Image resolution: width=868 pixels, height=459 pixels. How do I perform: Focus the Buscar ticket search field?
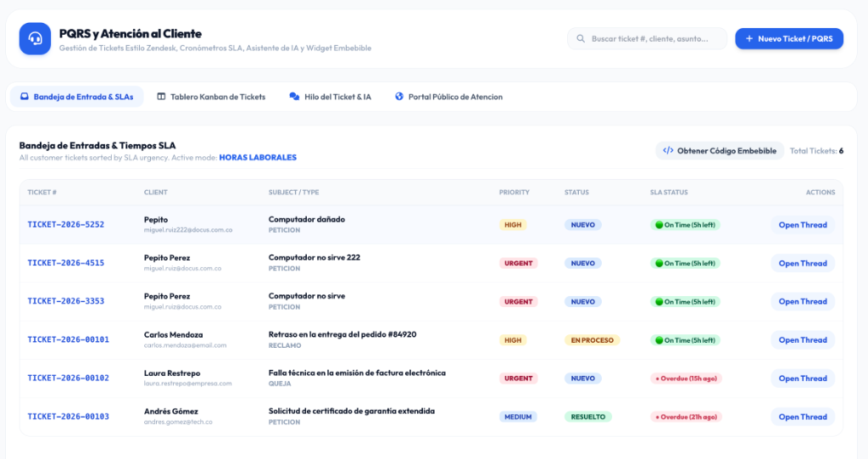pos(647,39)
